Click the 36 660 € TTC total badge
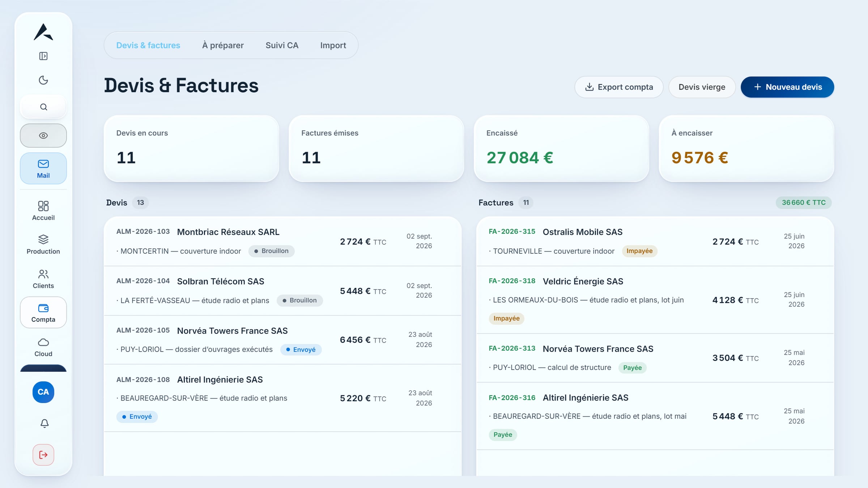868x488 pixels. point(804,202)
